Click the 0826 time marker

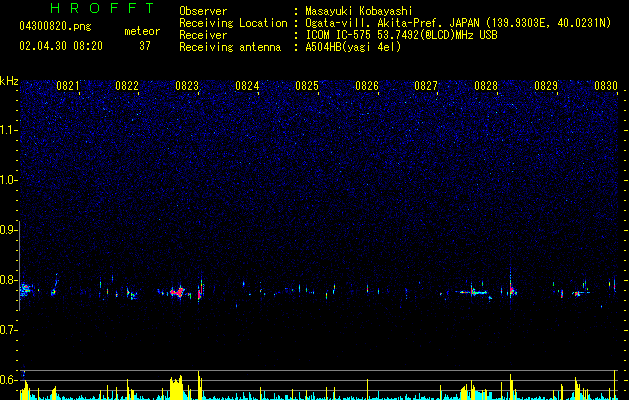coord(367,86)
